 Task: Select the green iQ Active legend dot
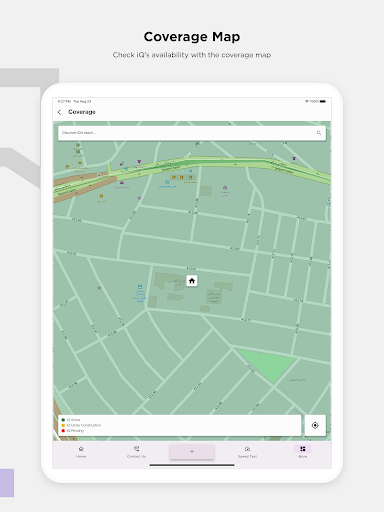[63, 420]
